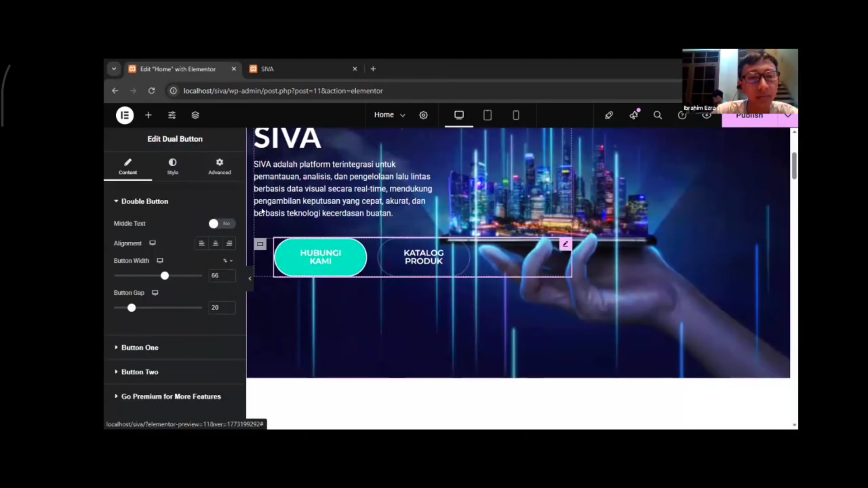Expand the Button Two section

coord(140,372)
